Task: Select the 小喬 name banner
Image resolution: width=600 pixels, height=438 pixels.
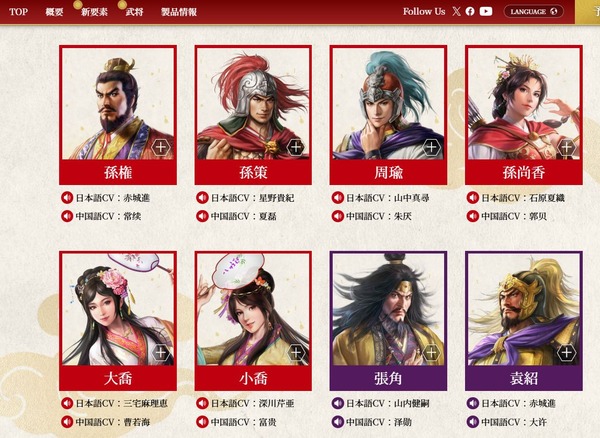Action: (x=253, y=378)
